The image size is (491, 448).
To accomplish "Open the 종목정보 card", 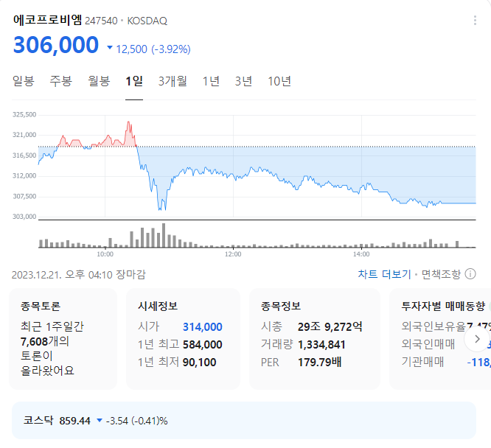I will coord(315,339).
